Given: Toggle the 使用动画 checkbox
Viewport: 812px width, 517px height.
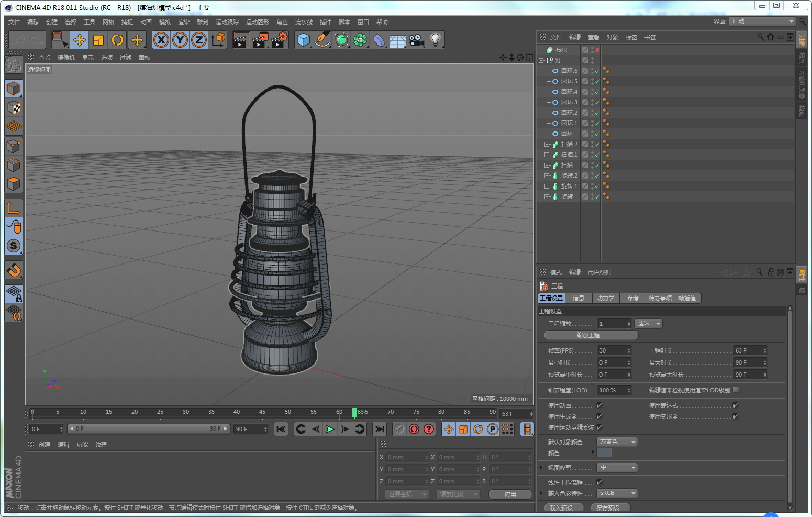Looking at the screenshot, I should [599, 405].
